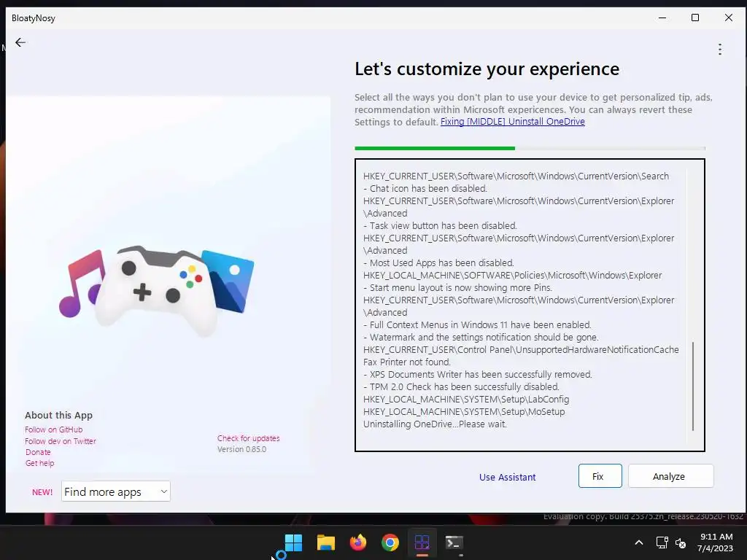Click 'Task view button has been disabled.' line
747x560 pixels.
pyautogui.click(x=440, y=226)
